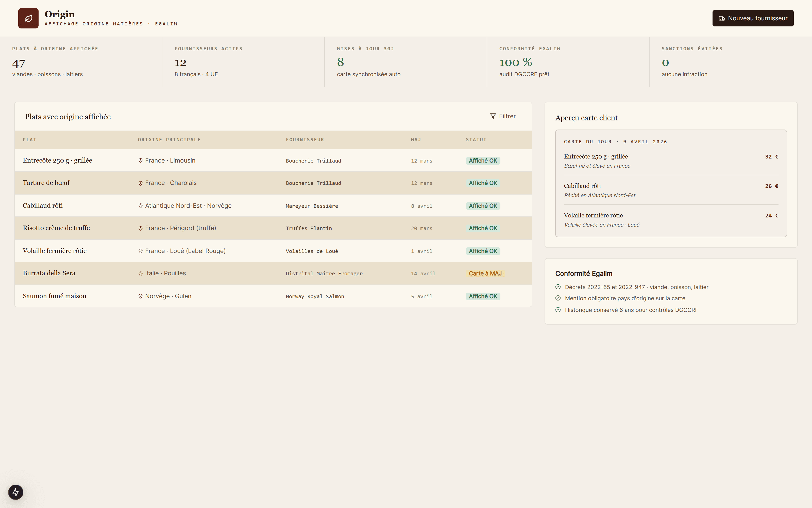
Task: Click the Origin app title
Action: coord(60,14)
